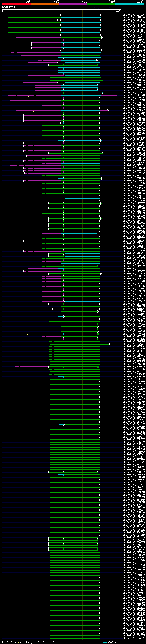
Task: Click label UniRef100_P20866
Action: pos(134,359)
